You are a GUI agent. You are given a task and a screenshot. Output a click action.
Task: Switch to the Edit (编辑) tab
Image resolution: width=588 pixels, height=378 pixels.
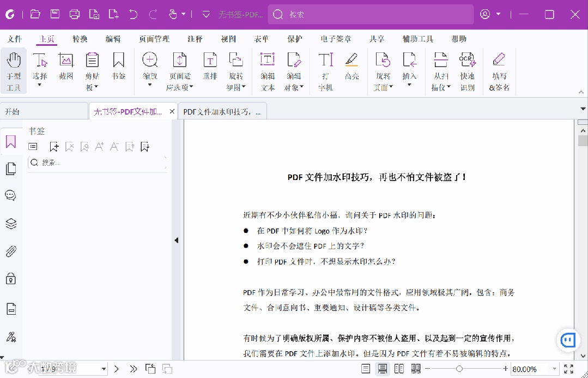click(113, 39)
